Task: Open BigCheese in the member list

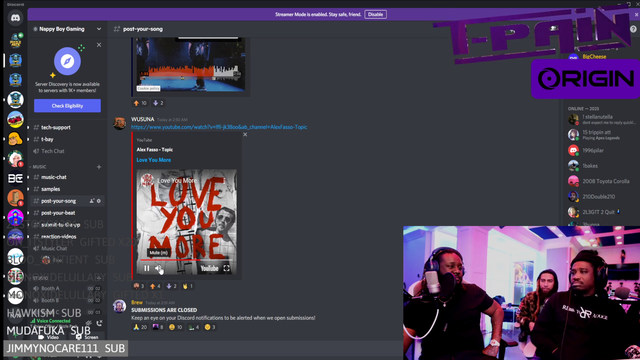Action: (x=594, y=57)
